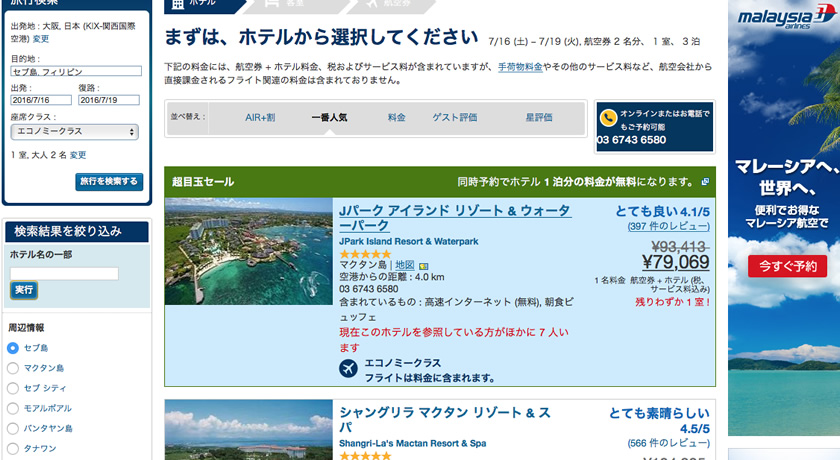Sort by AIR+割 tab
Viewport: 840px width, 460px height.
[x=260, y=118]
